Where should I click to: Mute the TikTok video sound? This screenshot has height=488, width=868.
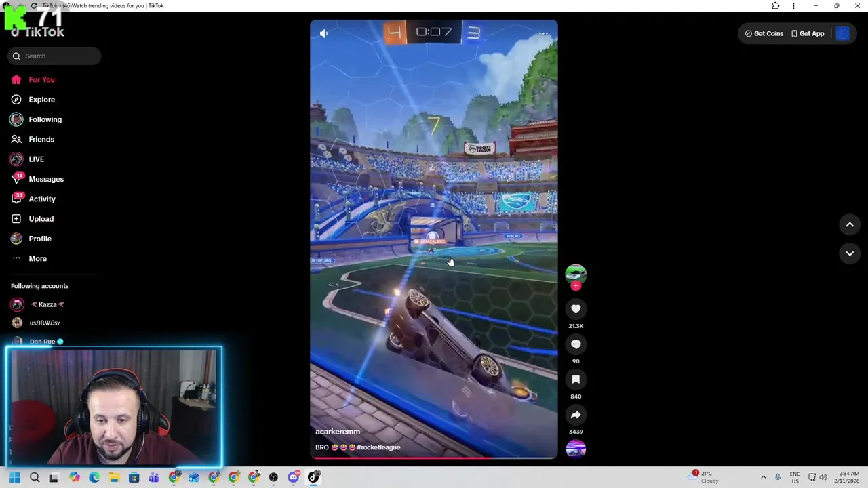click(x=323, y=33)
